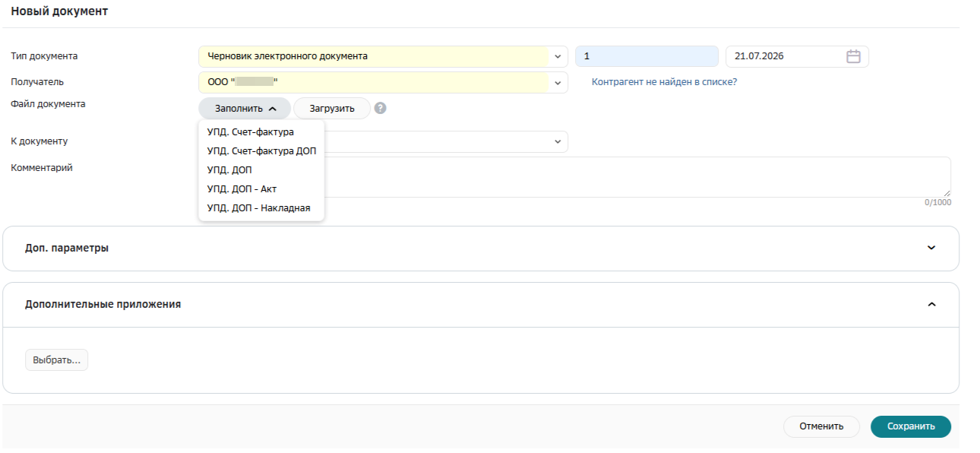Cancel with the Отменить button
Image resolution: width=980 pixels, height=453 pixels.
(821, 426)
